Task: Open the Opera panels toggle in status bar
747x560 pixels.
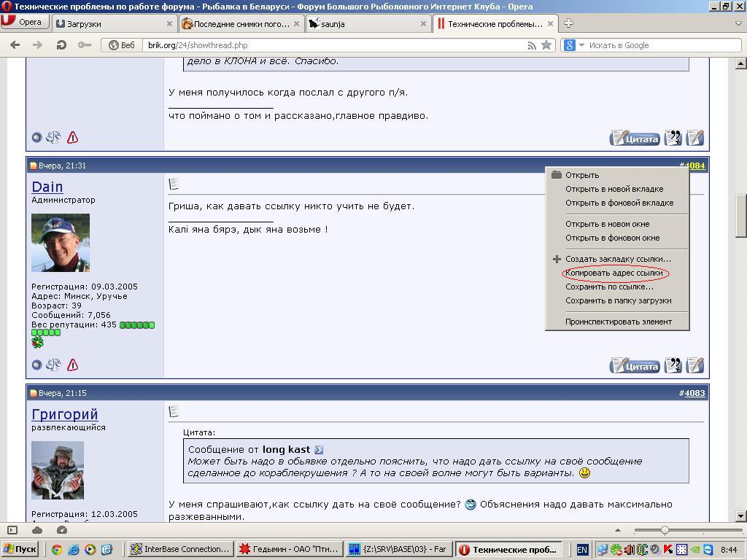Action: 12,530
